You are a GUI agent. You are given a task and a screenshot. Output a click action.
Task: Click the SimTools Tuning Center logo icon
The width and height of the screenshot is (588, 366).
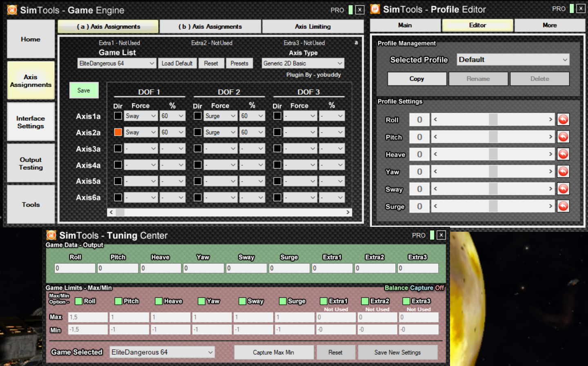(x=51, y=235)
